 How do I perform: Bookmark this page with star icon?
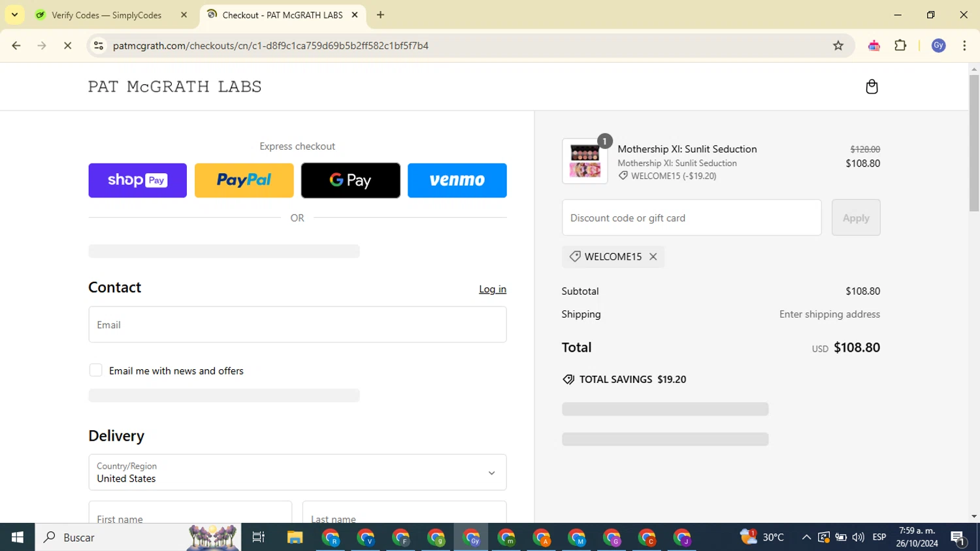click(x=838, y=46)
